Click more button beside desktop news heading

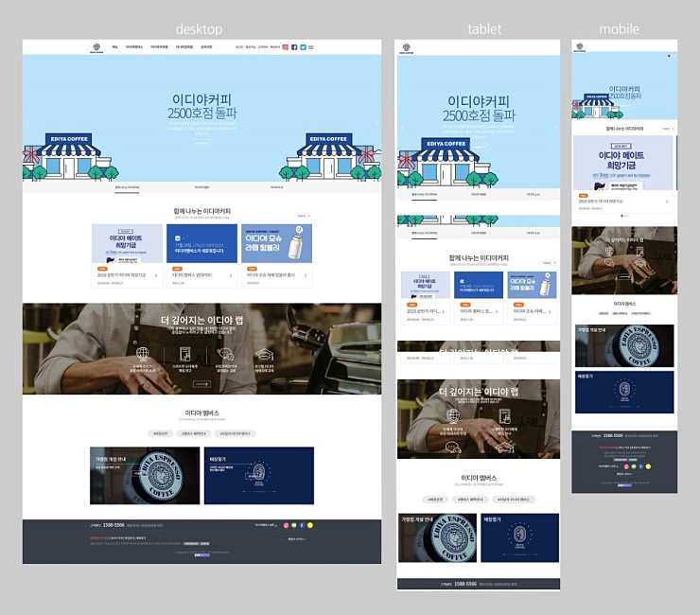click(x=304, y=216)
